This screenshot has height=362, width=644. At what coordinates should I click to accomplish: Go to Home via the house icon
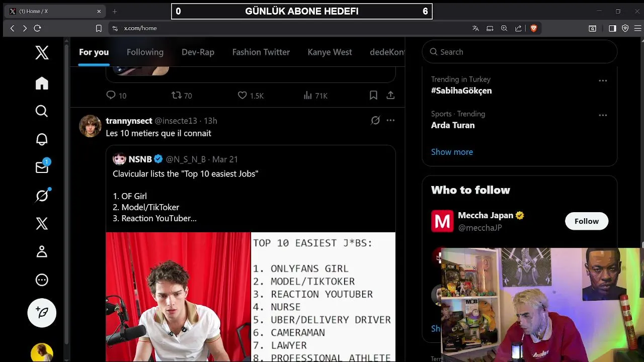click(x=42, y=83)
